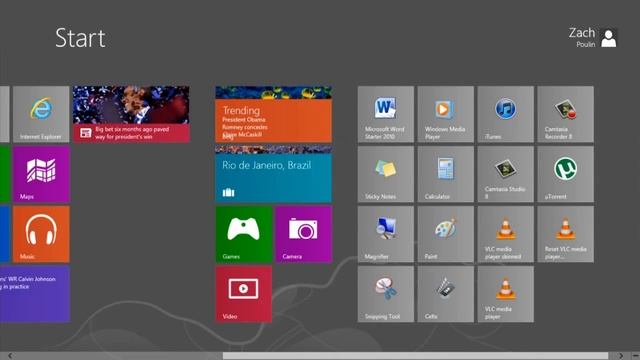This screenshot has height=360, width=640.
Task: Click the left scroll arrow
Action: click(10, 356)
